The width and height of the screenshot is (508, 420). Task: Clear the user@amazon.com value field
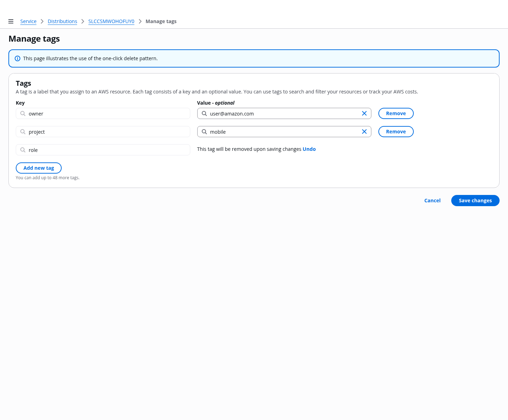364,113
